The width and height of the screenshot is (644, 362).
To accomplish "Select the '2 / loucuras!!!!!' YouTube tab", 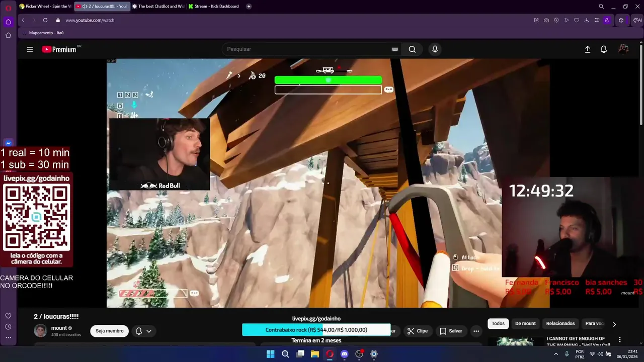I will [102, 7].
